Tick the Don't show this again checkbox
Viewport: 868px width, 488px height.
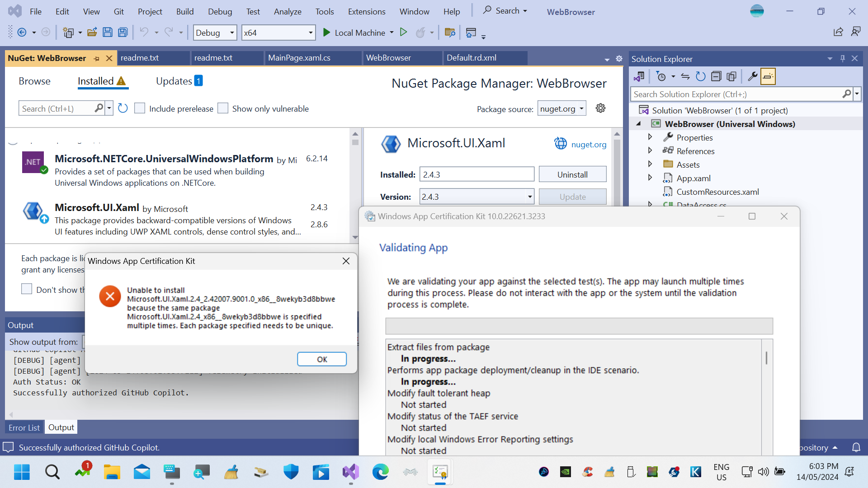click(27, 289)
